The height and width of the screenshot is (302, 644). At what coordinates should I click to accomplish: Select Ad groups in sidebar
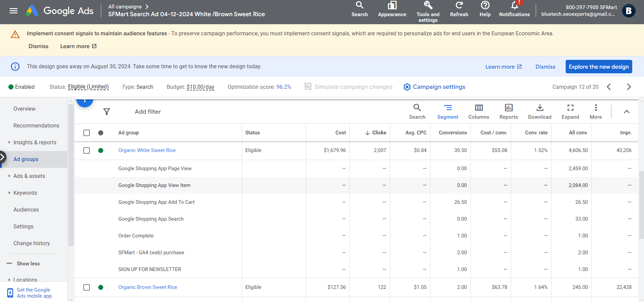(x=26, y=159)
